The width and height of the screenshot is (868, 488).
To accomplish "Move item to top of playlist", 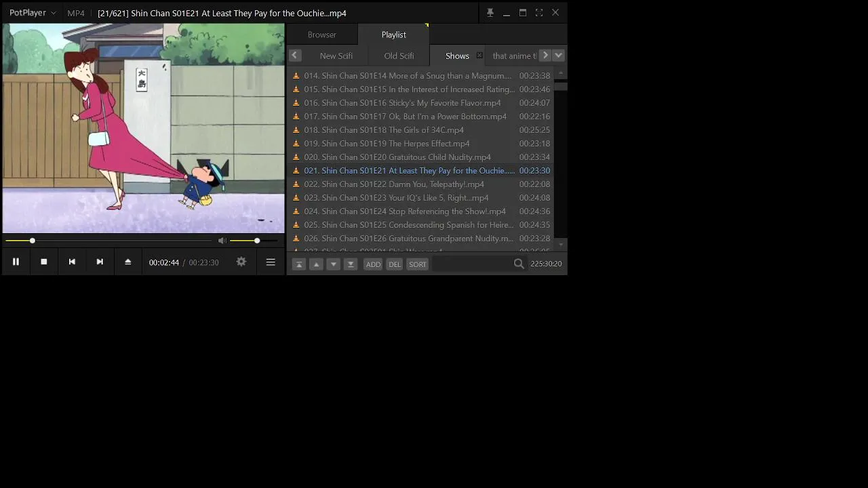I will click(x=299, y=264).
